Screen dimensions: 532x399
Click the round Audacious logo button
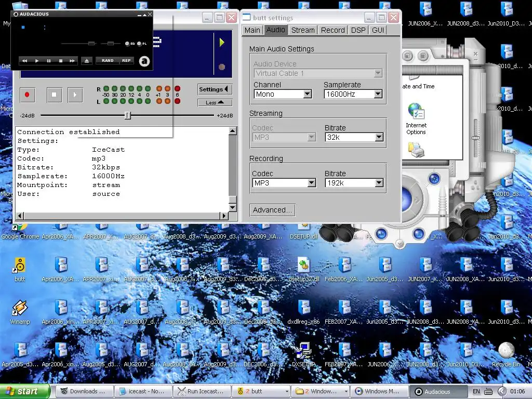coord(144,61)
